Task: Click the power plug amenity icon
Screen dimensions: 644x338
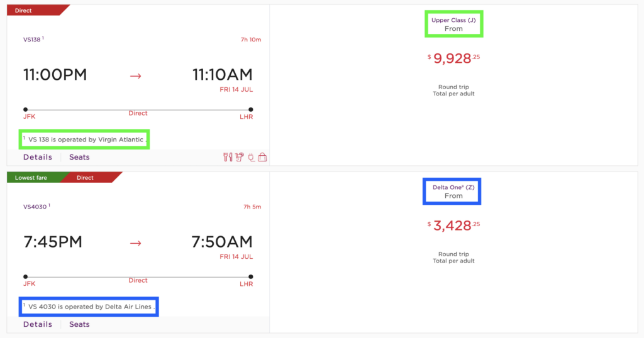Action: [251, 157]
